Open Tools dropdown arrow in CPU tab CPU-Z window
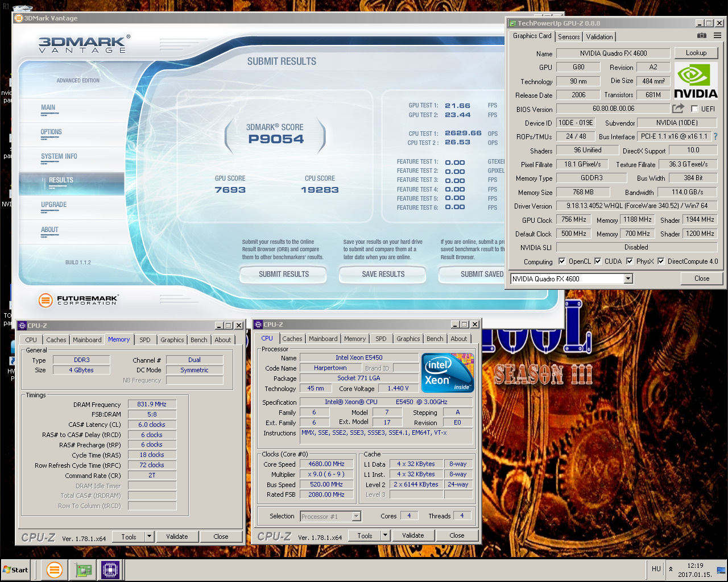Screen dimensions: 728x582 pos(385,535)
